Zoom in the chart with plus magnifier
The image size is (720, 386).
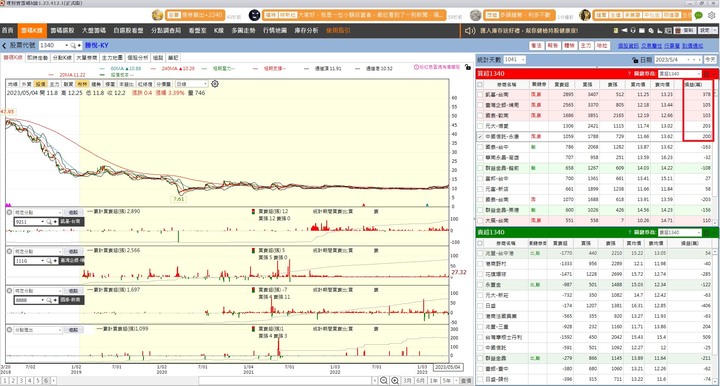pos(394,380)
